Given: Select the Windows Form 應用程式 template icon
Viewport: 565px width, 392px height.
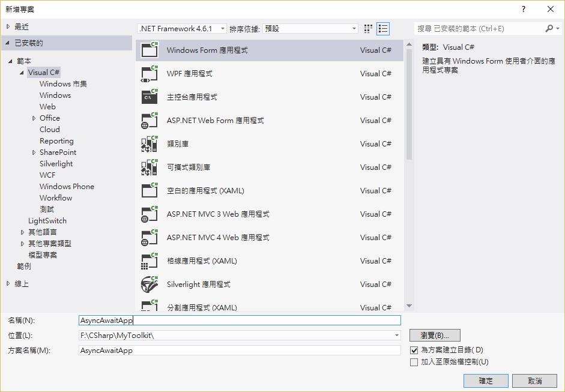Looking at the screenshot, I should click(150, 50).
